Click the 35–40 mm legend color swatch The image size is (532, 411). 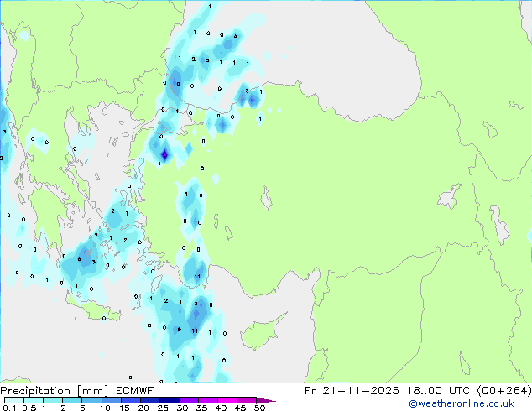[207, 400]
